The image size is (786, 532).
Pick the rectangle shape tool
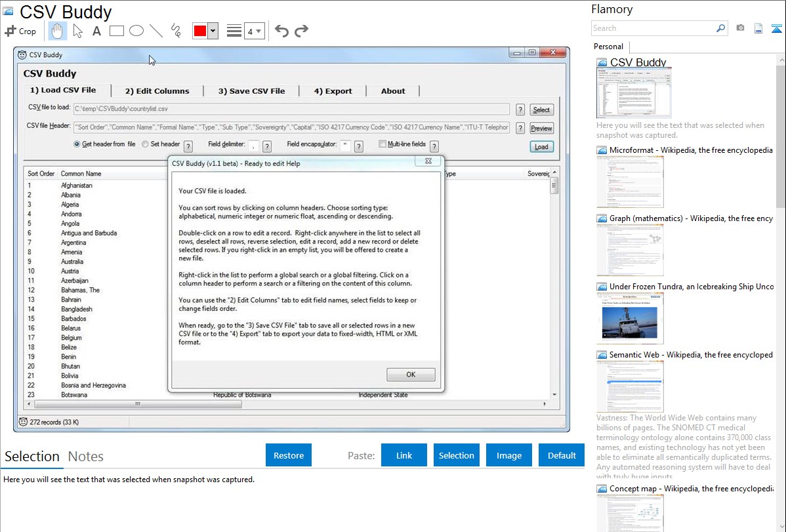[117, 31]
